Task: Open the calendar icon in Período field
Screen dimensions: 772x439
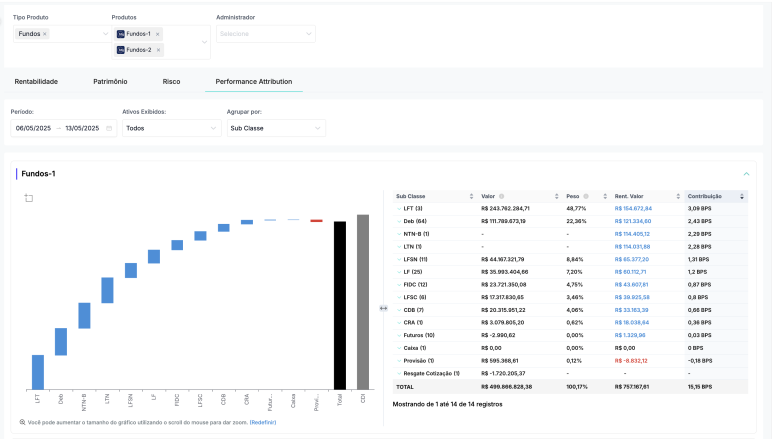Action: (x=109, y=128)
